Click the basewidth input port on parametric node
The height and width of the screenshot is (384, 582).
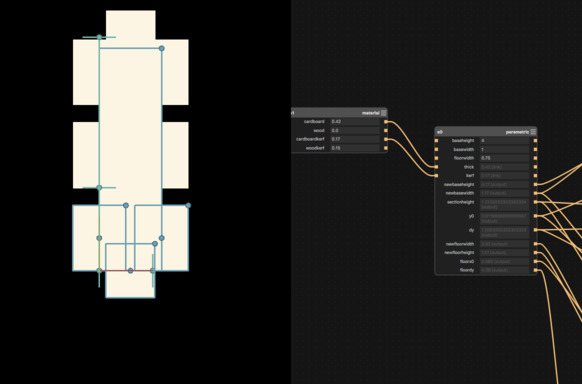[x=436, y=150]
